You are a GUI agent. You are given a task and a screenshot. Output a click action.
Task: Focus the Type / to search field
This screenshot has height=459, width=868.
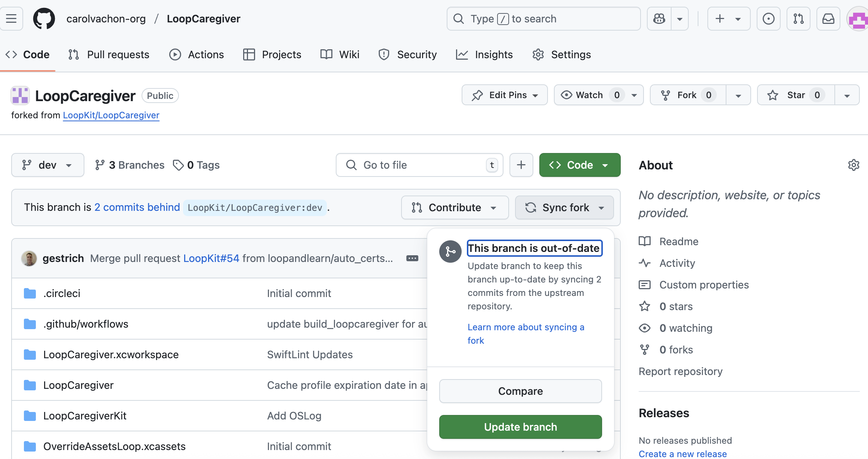(543, 19)
